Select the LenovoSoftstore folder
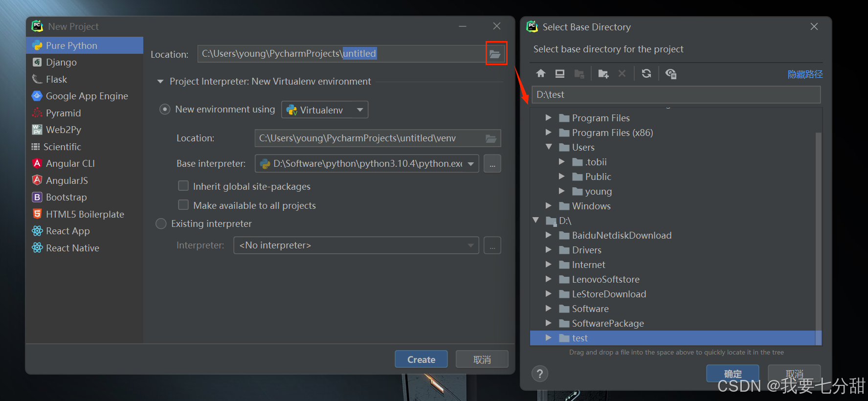Viewport: 868px width, 401px height. tap(605, 279)
